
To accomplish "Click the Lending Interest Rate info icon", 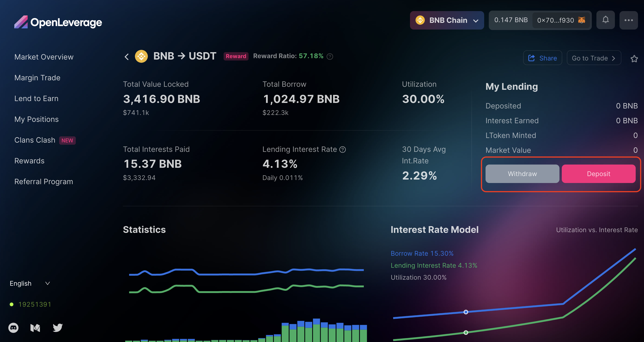I will [x=343, y=149].
